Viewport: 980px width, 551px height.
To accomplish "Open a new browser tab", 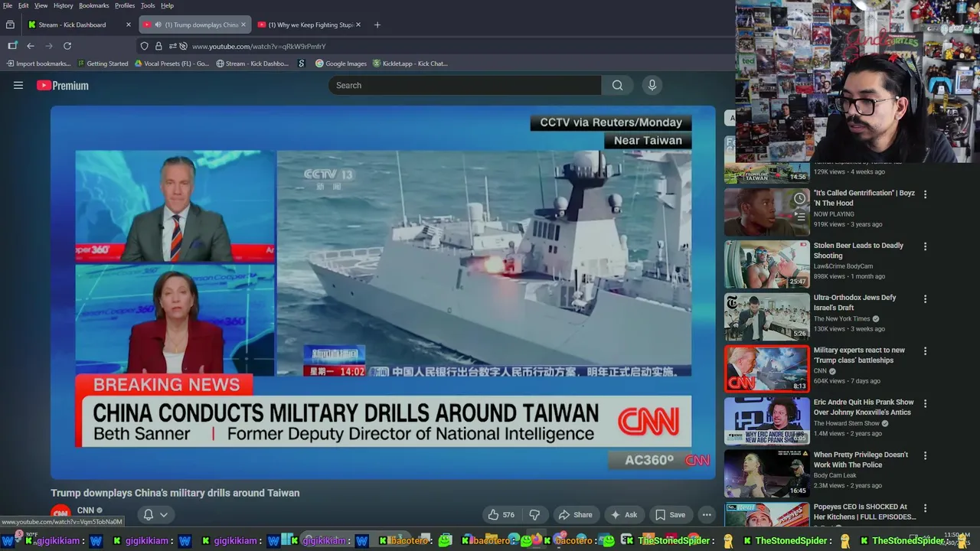I will [377, 24].
